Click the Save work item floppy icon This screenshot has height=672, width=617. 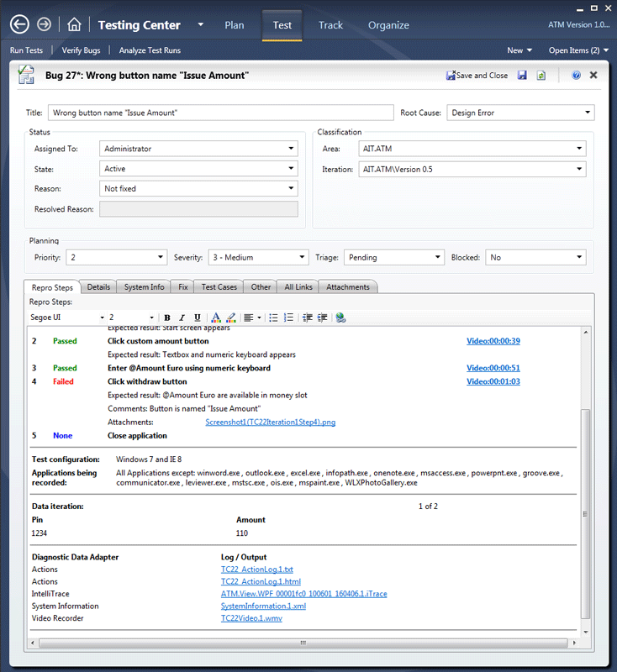522,76
